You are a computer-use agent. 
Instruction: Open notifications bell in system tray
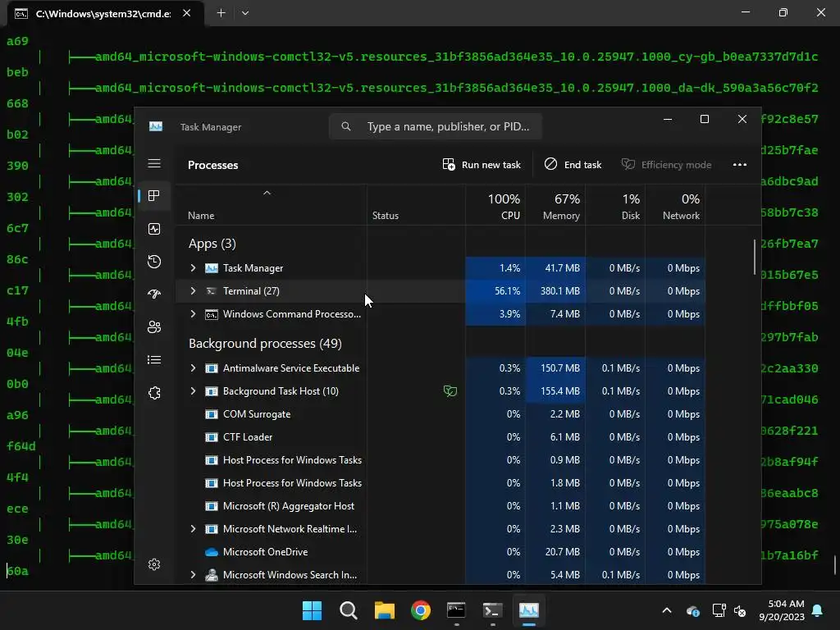[x=818, y=610]
